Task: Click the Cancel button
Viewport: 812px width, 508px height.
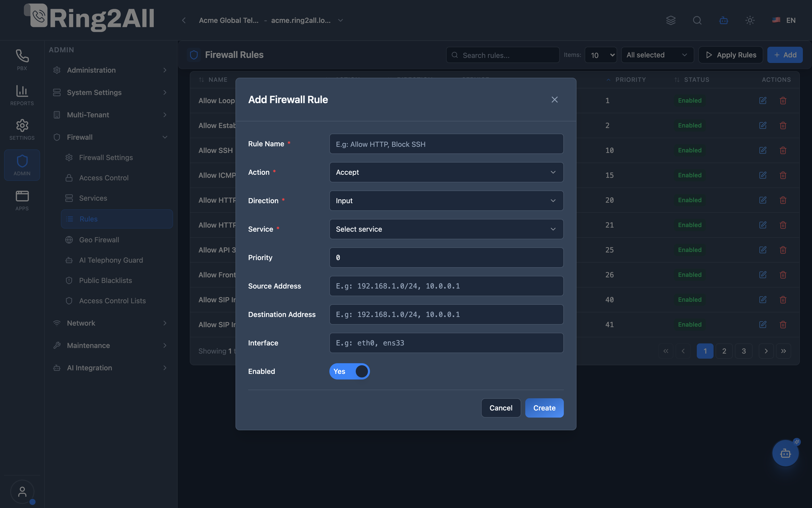Action: [501, 408]
